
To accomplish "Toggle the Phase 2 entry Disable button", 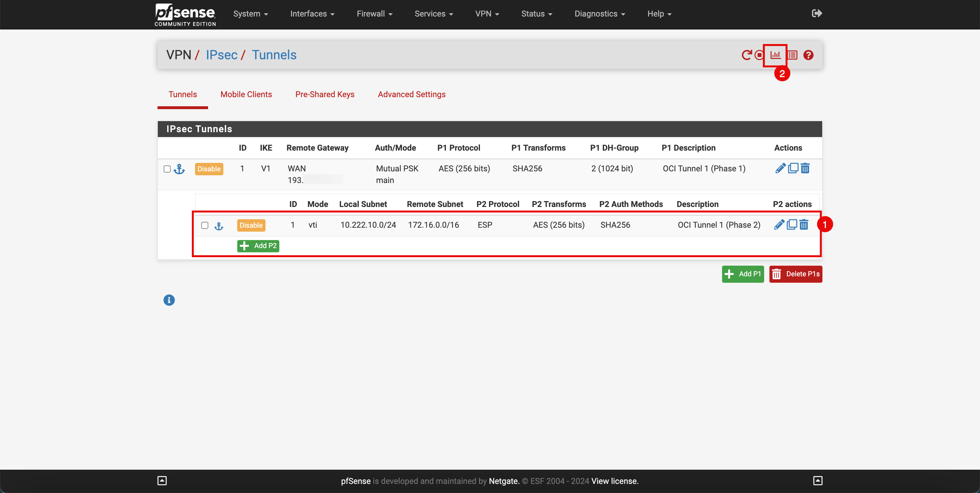I will tap(251, 224).
